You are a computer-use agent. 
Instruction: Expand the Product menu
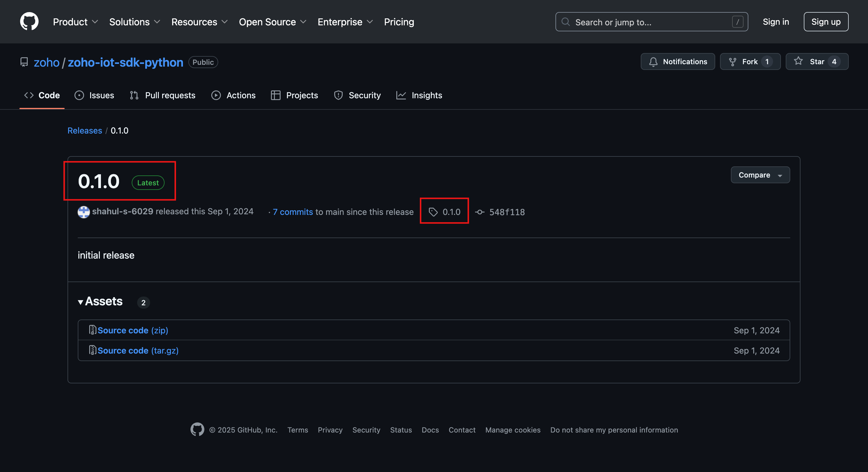[75, 22]
